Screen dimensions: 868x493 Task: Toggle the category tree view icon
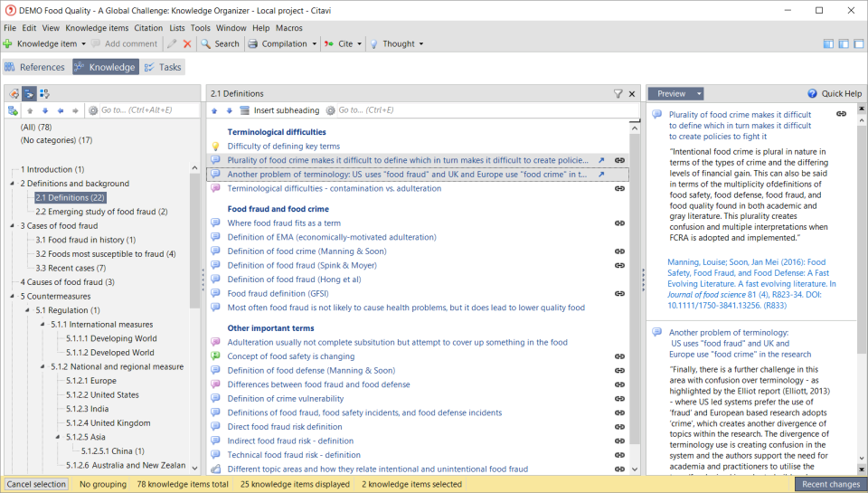point(29,93)
